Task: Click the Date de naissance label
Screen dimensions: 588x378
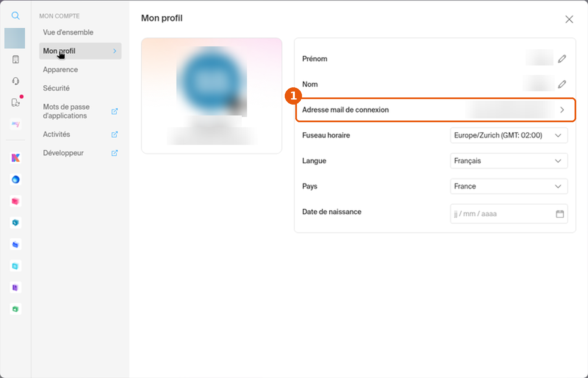Action: pyautogui.click(x=332, y=212)
